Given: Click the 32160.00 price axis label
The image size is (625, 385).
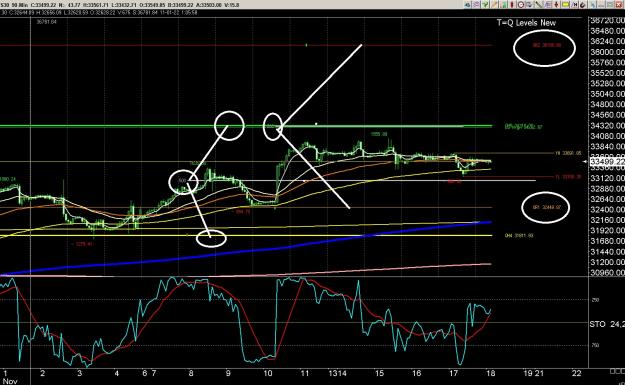Looking at the screenshot, I should pos(607,220).
